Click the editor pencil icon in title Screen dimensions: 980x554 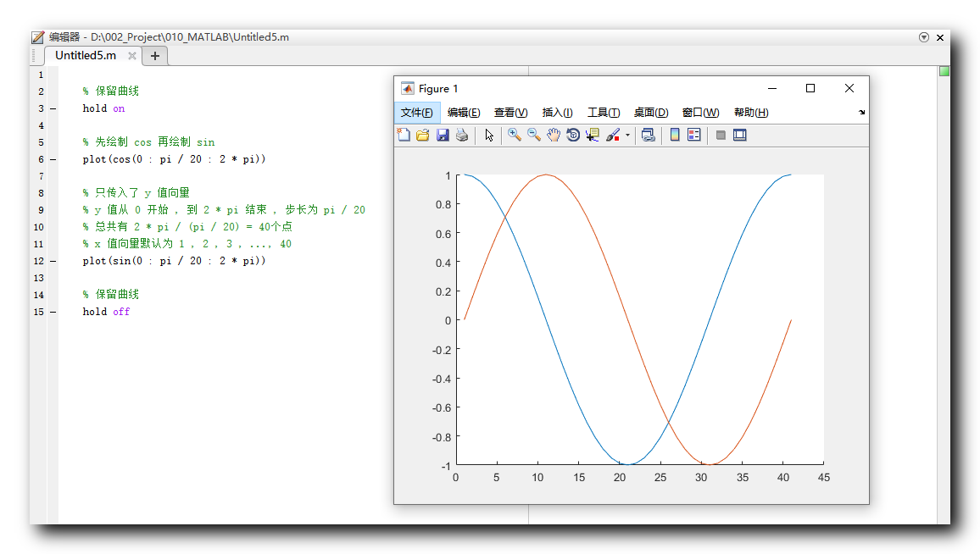click(x=38, y=37)
